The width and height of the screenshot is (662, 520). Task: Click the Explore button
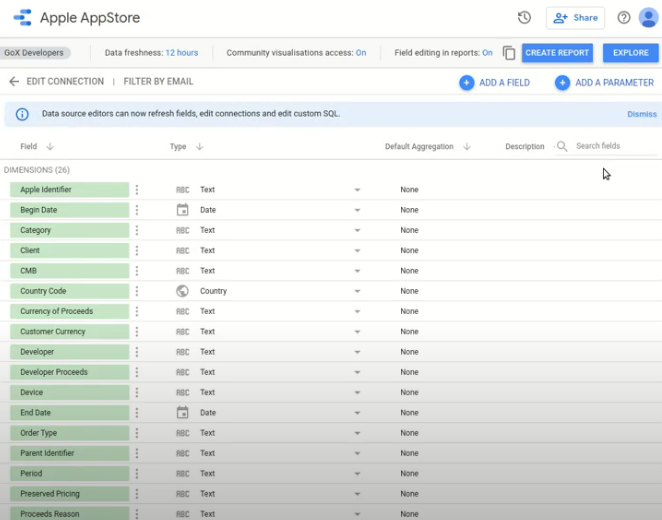click(x=630, y=53)
